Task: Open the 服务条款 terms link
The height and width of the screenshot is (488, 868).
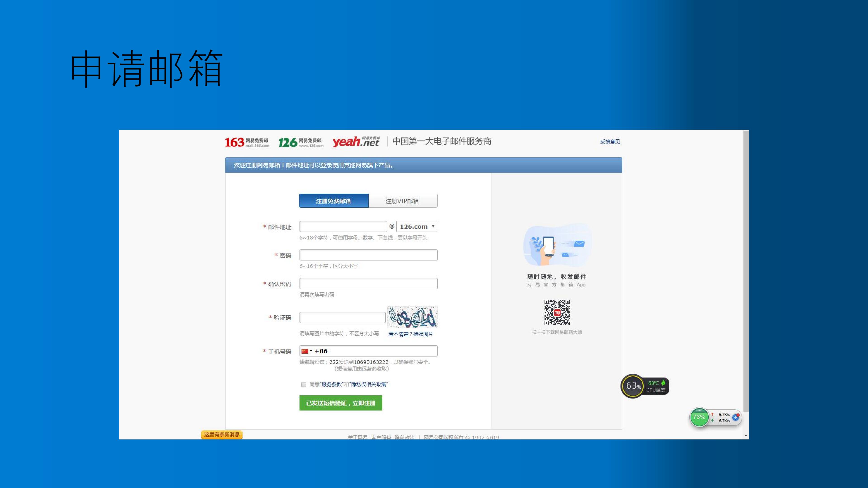Action: coord(332,384)
